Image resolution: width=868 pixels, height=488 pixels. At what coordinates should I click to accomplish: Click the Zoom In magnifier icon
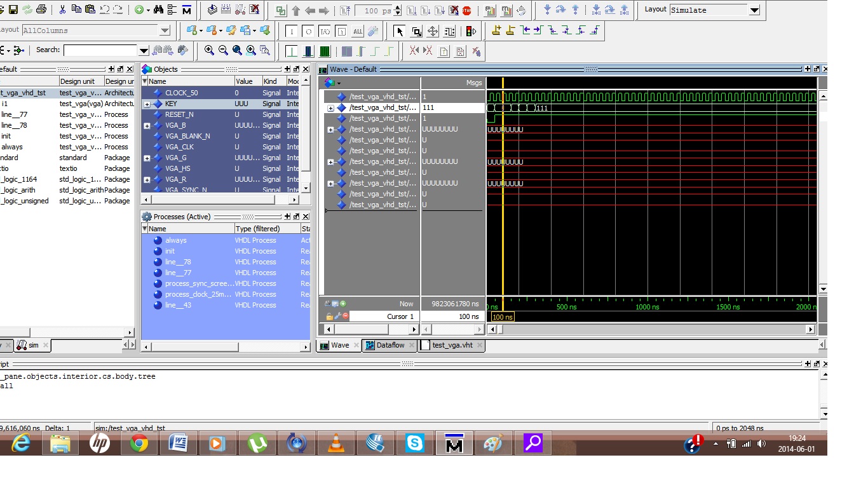coord(209,50)
